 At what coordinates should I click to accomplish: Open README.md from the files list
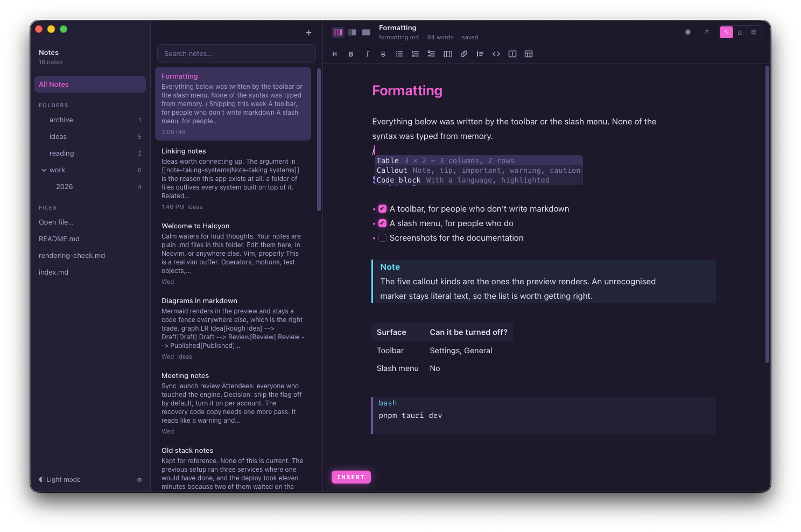[59, 239]
